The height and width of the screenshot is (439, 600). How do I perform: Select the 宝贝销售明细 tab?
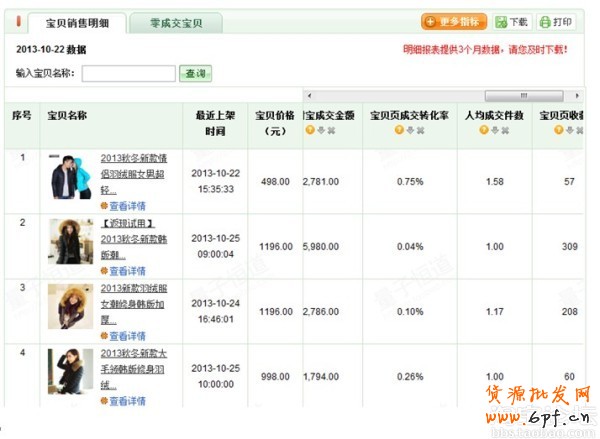tap(78, 22)
